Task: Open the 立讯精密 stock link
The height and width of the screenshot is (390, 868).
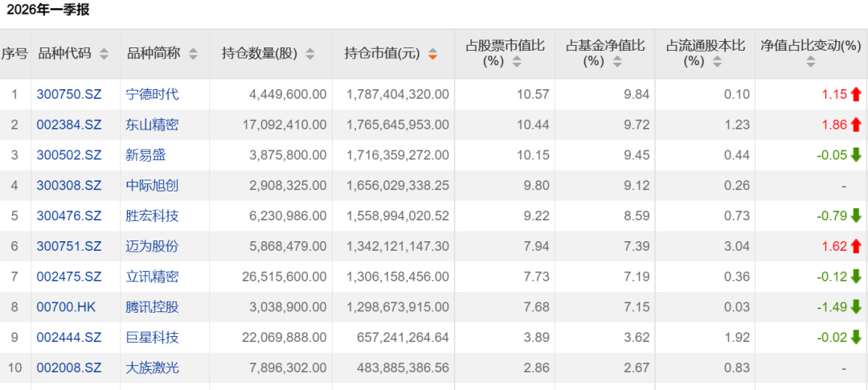Action: click(x=152, y=277)
